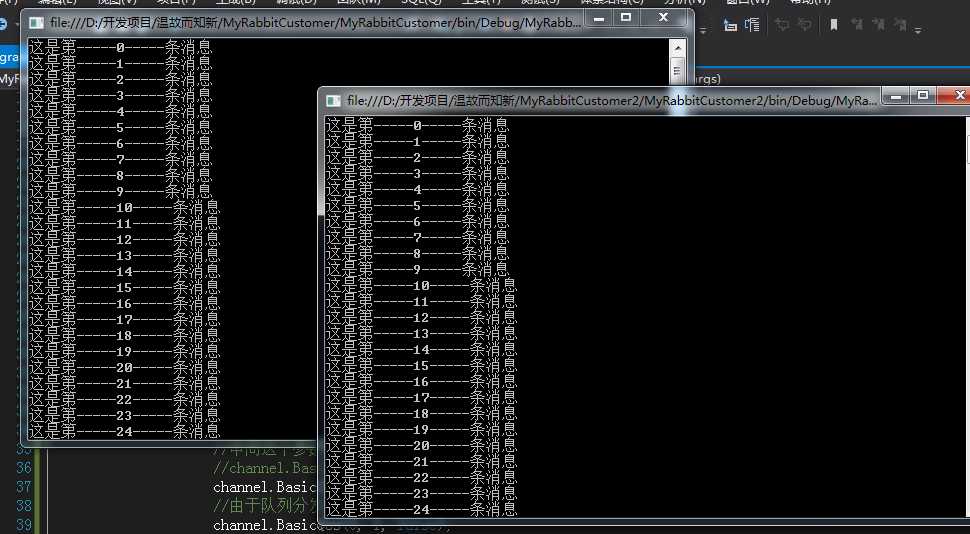
Task: Maximize the MyRabbitCustomer console window
Action: point(626,19)
